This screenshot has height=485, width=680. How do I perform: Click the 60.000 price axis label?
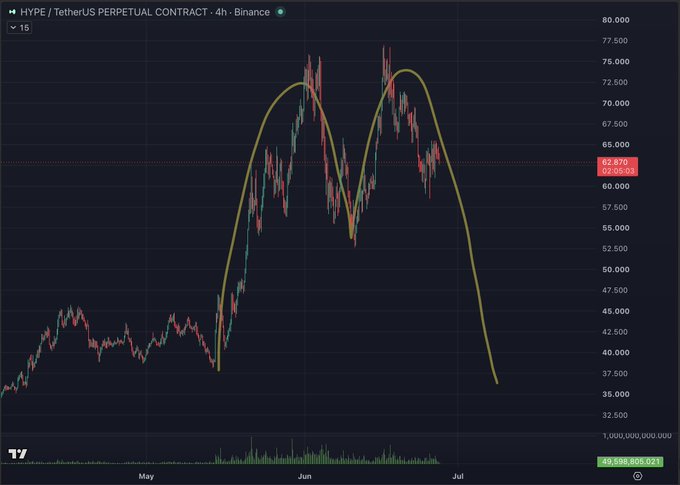(615, 187)
